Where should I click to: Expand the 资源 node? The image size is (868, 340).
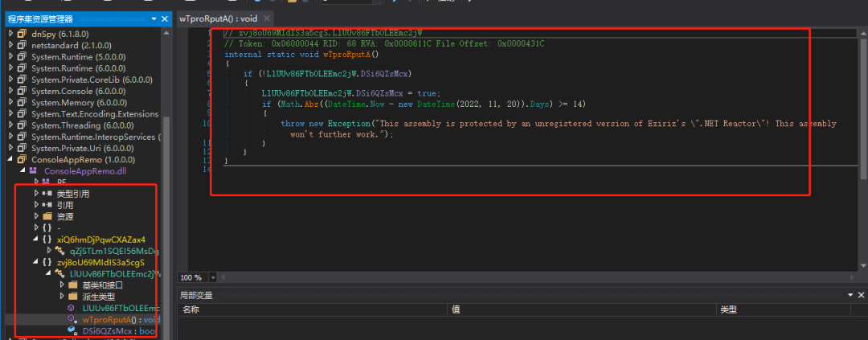tap(36, 216)
